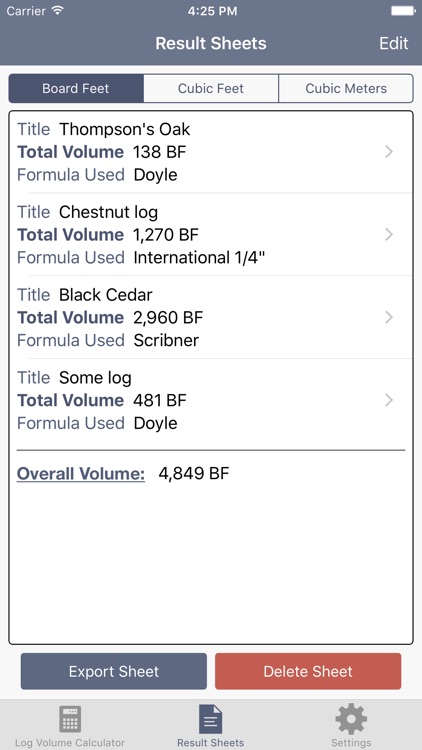Select the Board Feet unit segment
The image size is (422, 750).
pos(76,88)
